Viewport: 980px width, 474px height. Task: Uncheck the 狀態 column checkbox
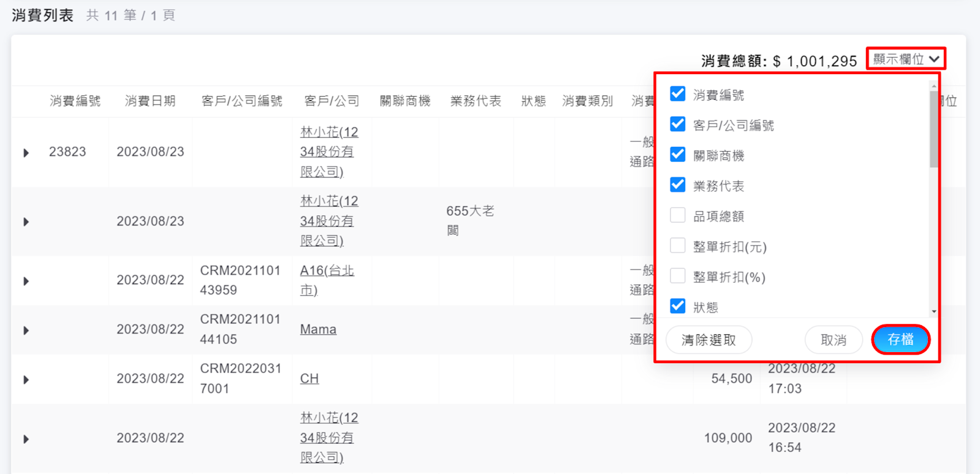677,306
